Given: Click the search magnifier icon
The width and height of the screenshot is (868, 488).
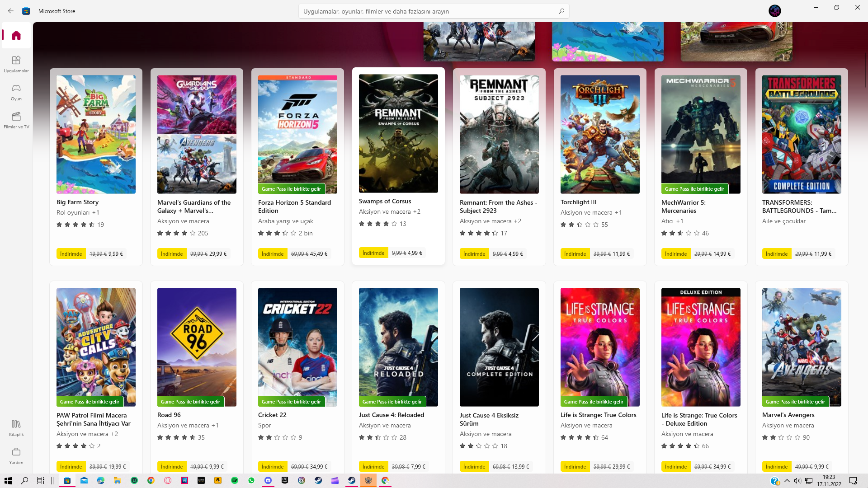Looking at the screenshot, I should (x=561, y=11).
